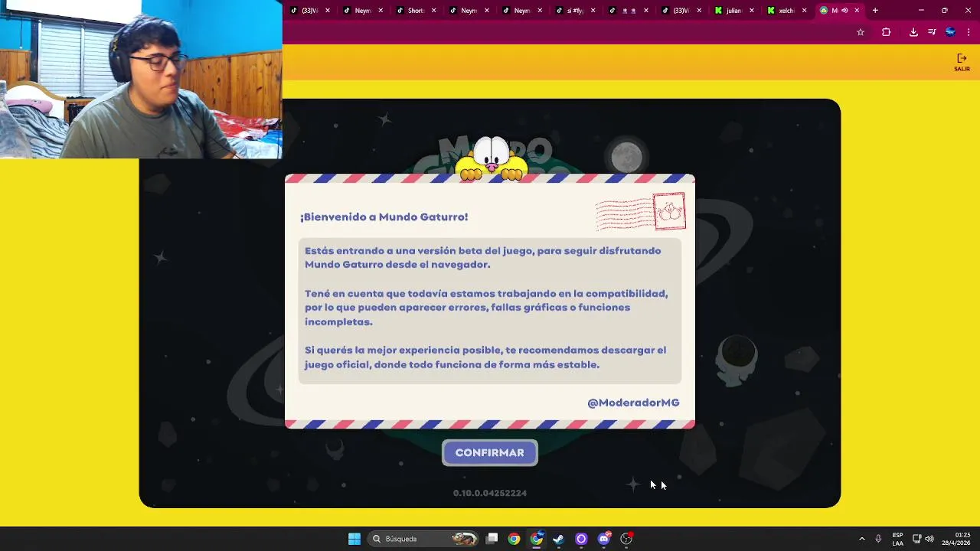980x551 pixels.
Task: Open Discord from the taskbar
Action: click(604, 539)
